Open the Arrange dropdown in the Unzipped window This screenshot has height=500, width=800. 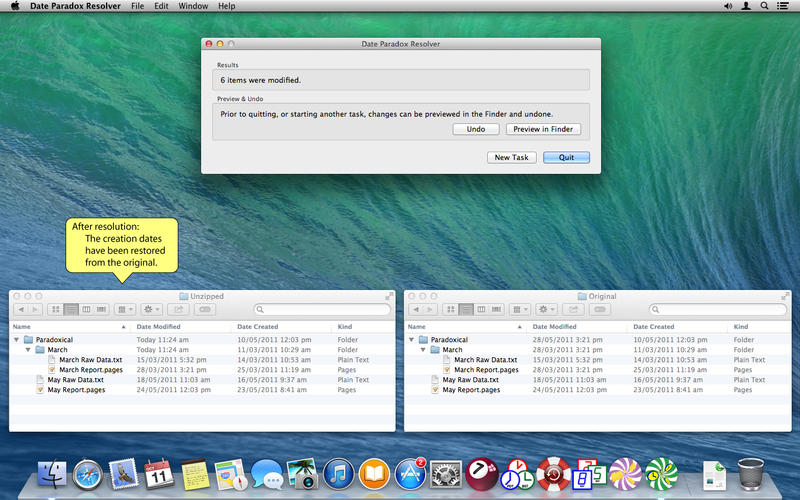[x=124, y=309]
